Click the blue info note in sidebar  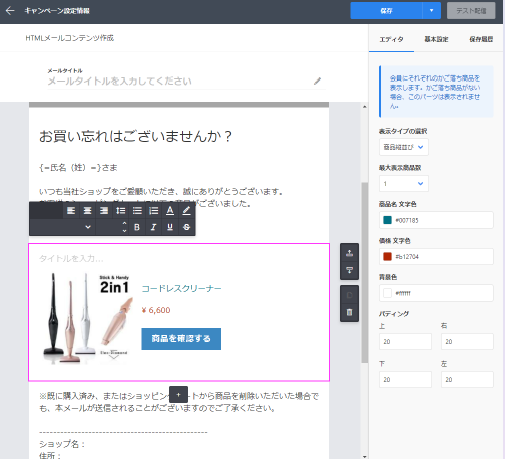(x=436, y=92)
